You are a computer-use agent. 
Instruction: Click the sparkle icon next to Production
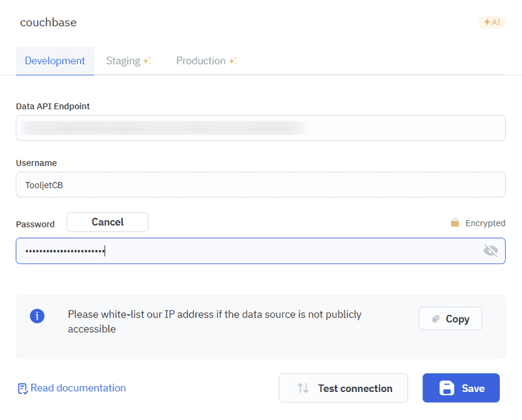click(x=231, y=59)
